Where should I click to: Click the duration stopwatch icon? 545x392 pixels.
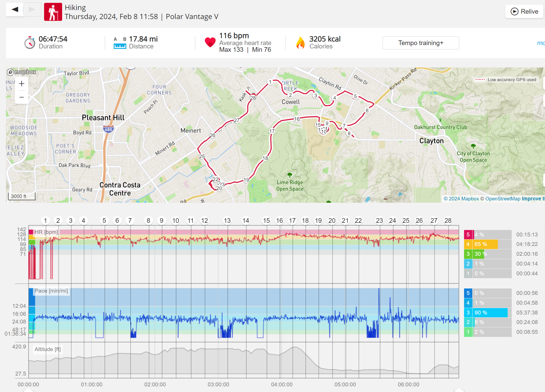30,43
